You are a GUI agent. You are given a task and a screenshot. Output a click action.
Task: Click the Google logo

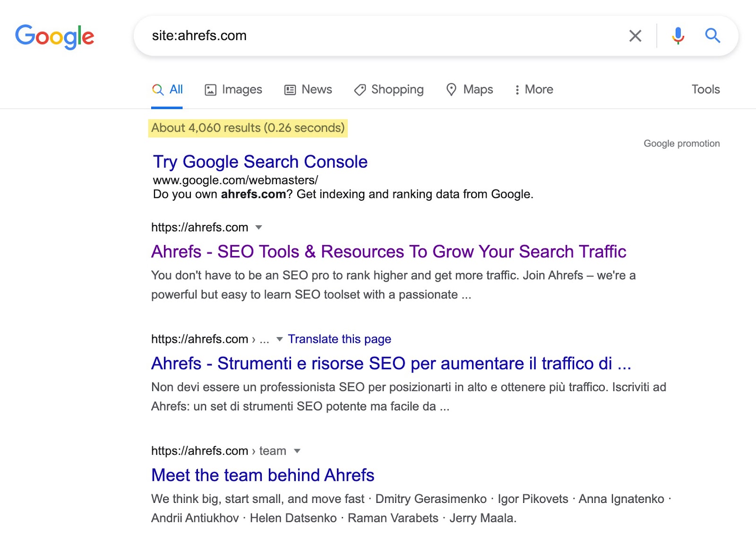point(54,36)
